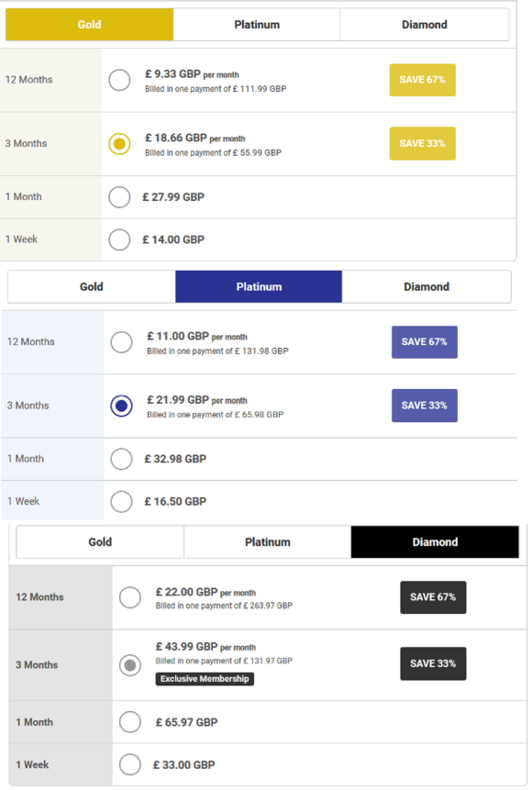
Task: Switch to Platinum tab in top panel
Action: tap(257, 24)
